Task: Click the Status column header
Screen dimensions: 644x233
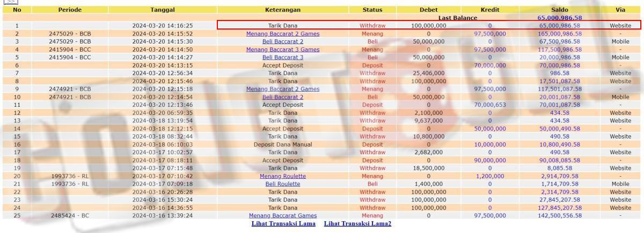Action: 372,10
